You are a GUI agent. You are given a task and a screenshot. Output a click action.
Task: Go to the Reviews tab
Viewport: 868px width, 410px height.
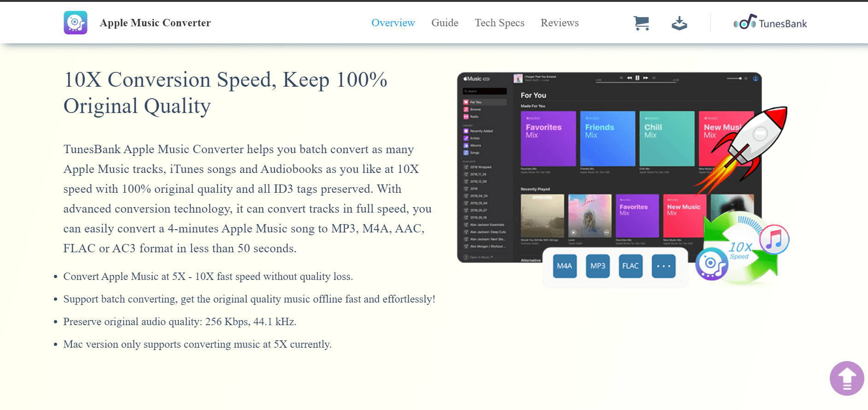click(559, 23)
